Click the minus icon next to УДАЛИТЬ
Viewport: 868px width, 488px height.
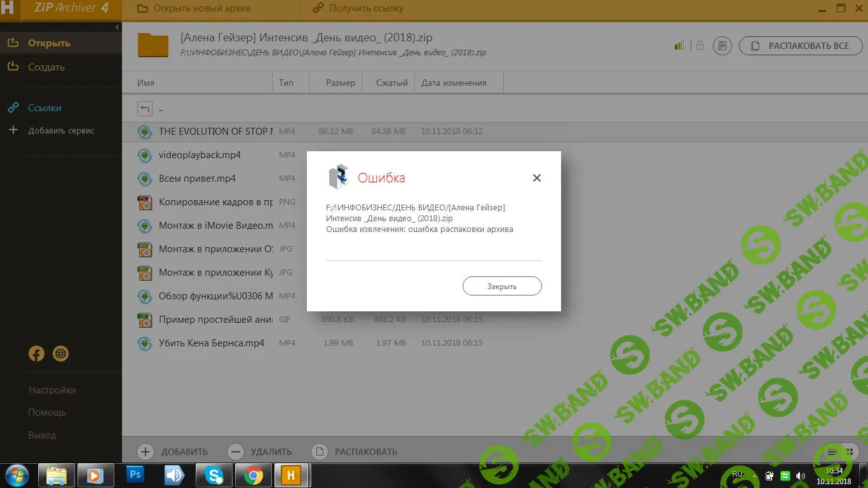235,452
